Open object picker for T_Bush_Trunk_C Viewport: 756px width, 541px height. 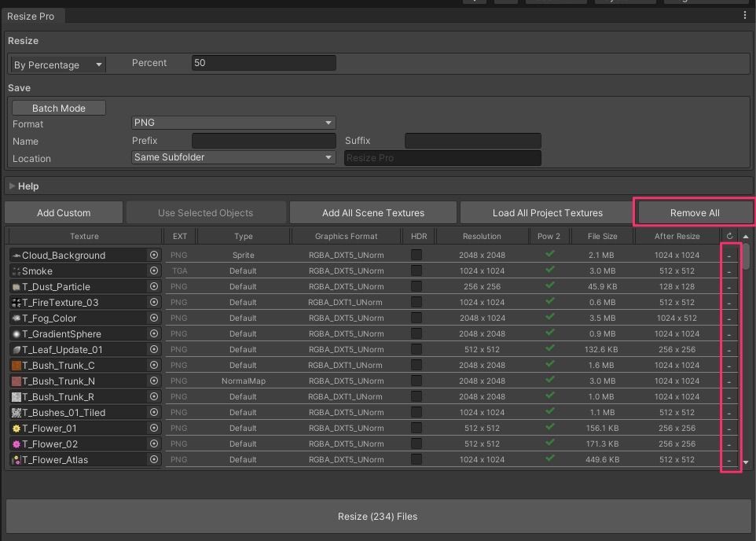[154, 366]
